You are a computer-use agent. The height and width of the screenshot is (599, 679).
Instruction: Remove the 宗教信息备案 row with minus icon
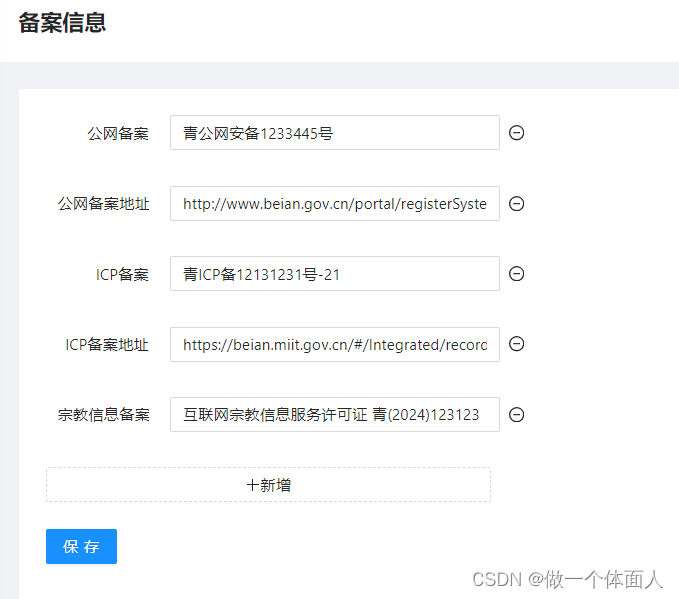point(516,414)
